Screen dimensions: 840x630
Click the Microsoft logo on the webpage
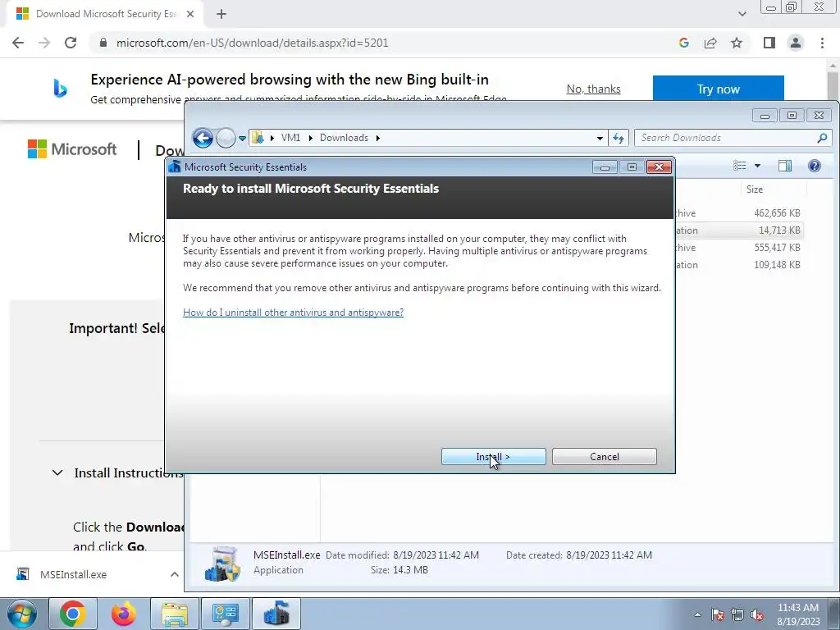72,149
